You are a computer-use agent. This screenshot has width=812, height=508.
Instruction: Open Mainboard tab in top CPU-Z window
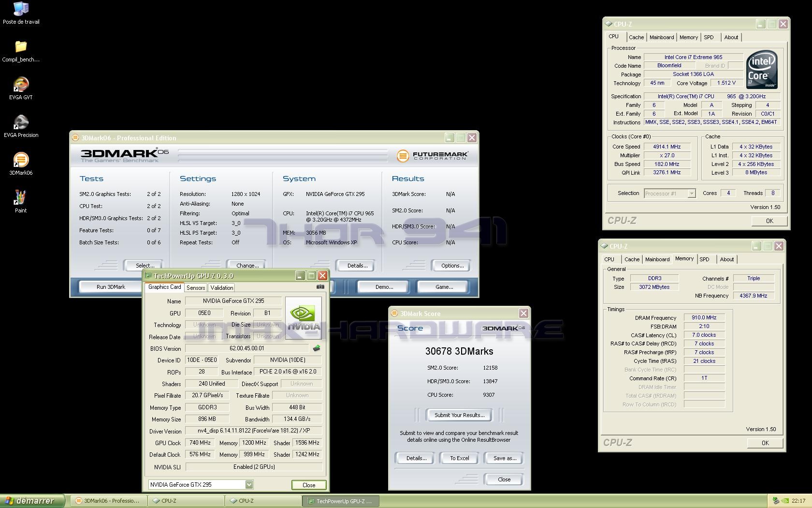(x=662, y=37)
